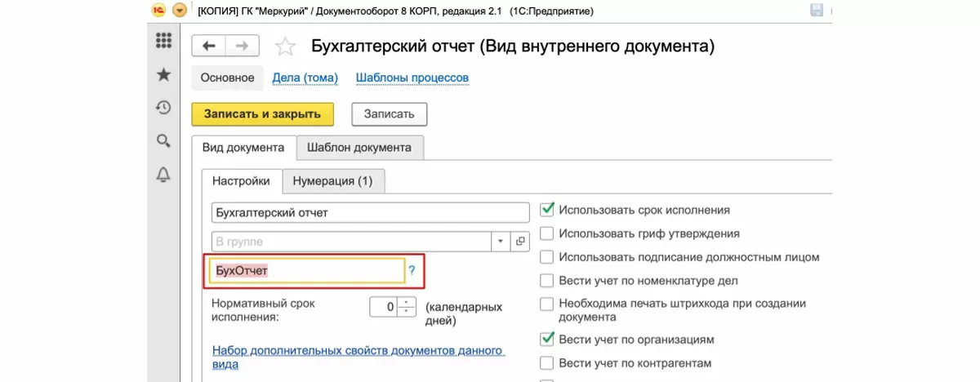
Task: Open the search magnifier icon
Action: tap(163, 140)
